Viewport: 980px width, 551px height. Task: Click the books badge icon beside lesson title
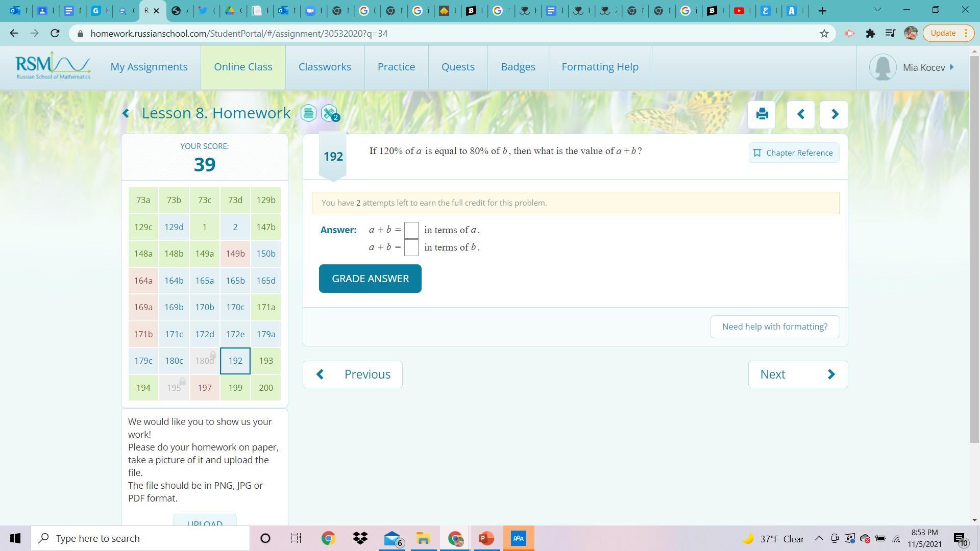pyautogui.click(x=308, y=113)
